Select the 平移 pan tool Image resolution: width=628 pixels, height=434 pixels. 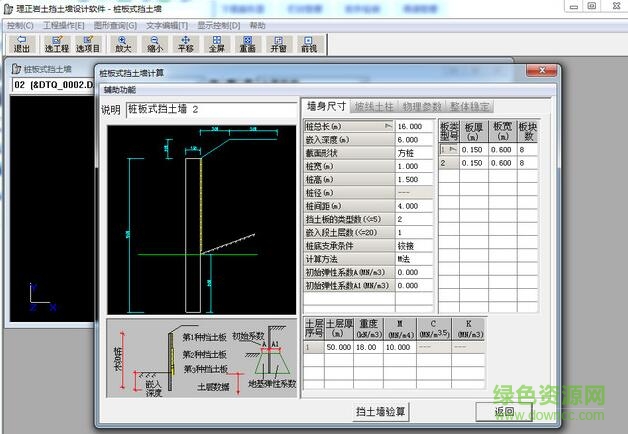(185, 43)
